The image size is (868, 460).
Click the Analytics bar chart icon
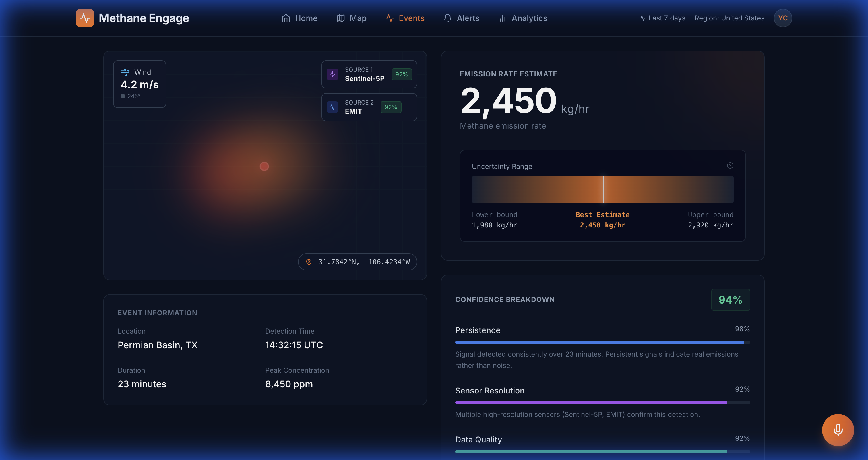coord(502,18)
